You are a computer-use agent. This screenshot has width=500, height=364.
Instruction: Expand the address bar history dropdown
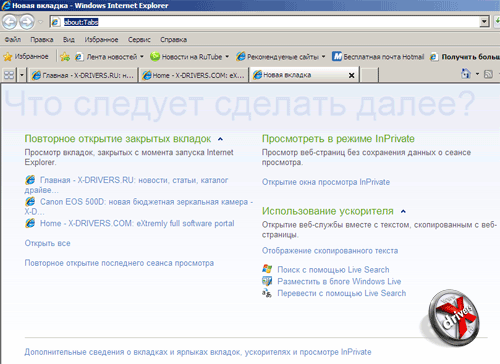pyautogui.click(x=484, y=22)
